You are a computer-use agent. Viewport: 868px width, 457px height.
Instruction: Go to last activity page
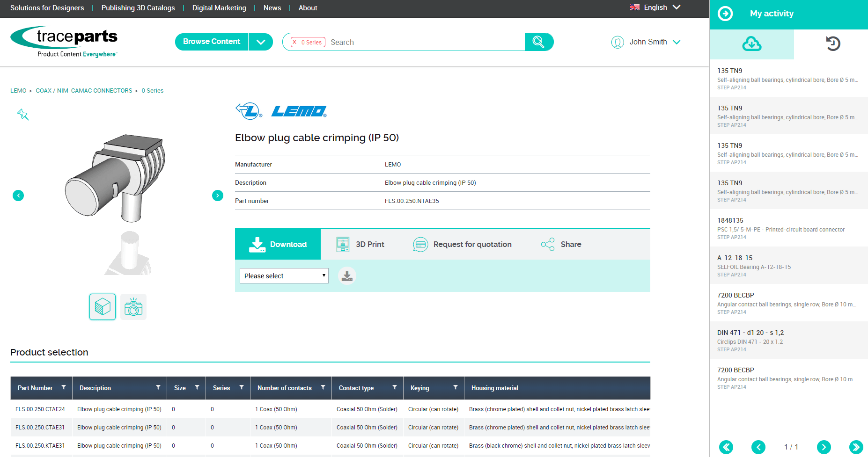[x=856, y=447]
